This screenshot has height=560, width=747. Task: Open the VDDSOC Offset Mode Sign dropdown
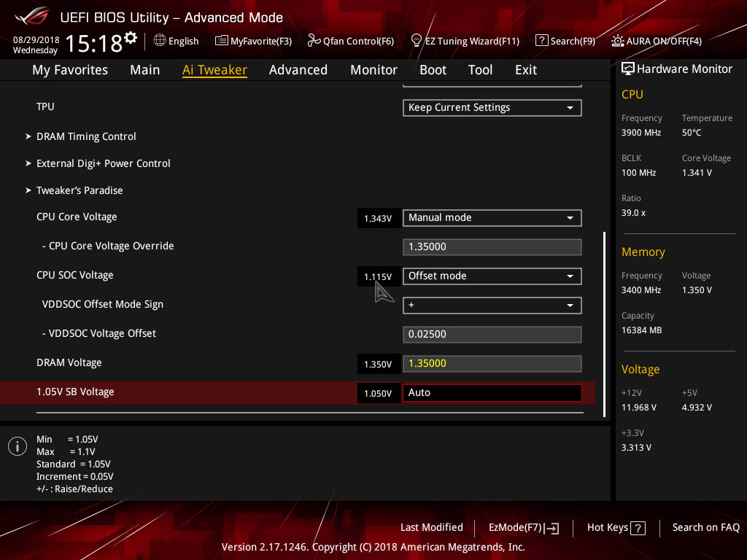(492, 306)
